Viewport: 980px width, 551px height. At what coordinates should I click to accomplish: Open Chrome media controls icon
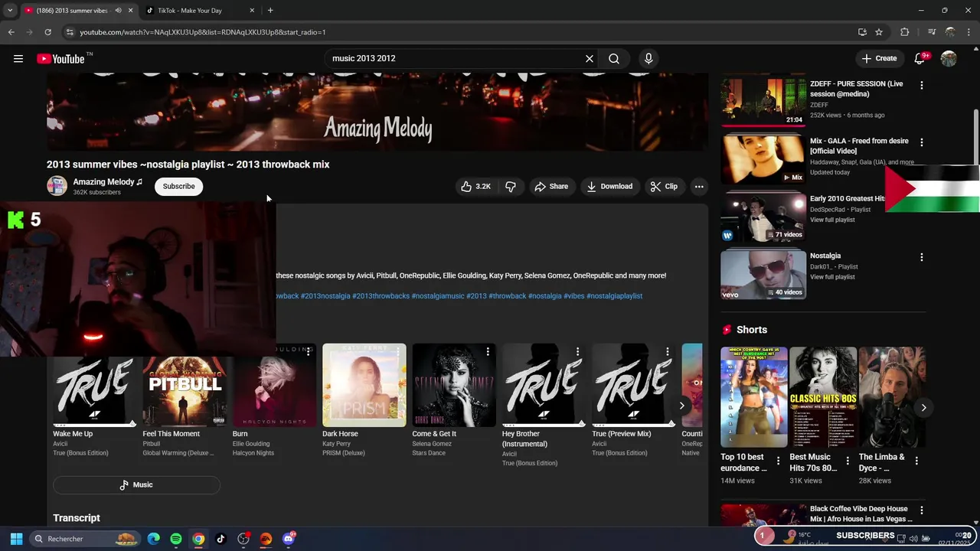tap(932, 32)
